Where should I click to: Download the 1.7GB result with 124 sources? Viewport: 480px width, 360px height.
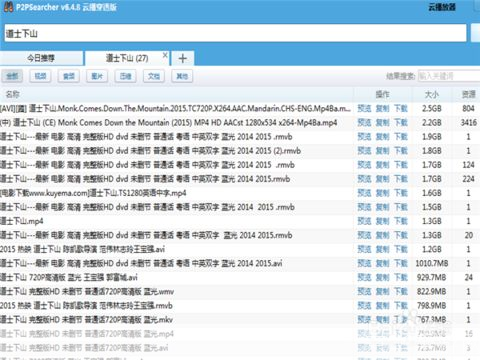[401, 165]
